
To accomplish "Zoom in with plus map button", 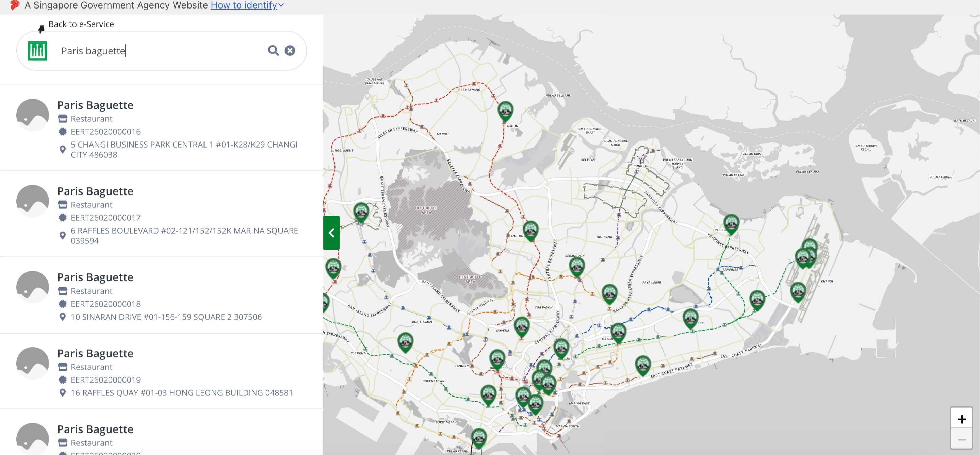I will pyautogui.click(x=962, y=419).
